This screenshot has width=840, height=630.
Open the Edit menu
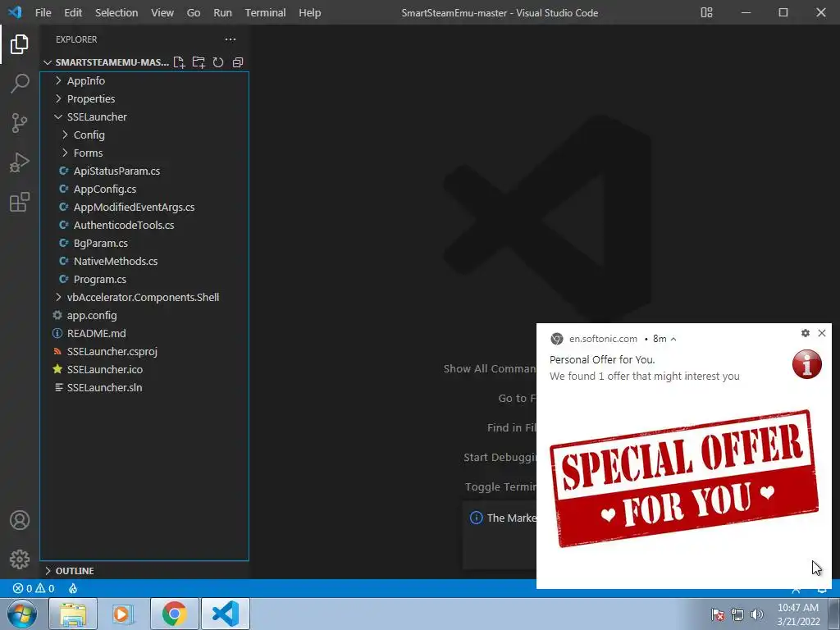coord(73,12)
